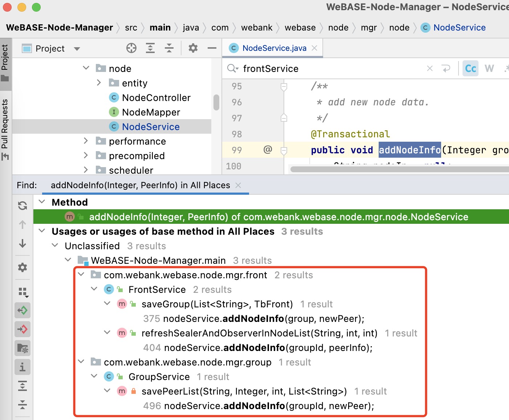Click the editor horizontal scrollbar
The width and height of the screenshot is (509, 420).
point(399,169)
